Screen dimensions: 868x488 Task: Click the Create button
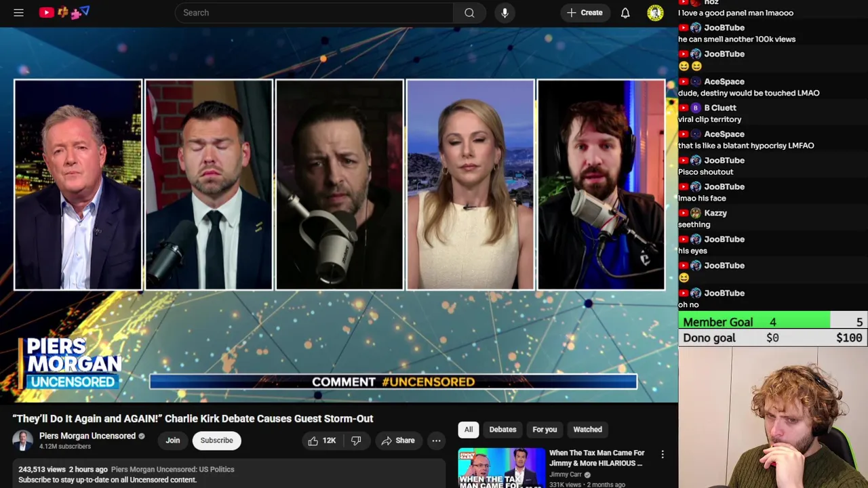(x=585, y=12)
